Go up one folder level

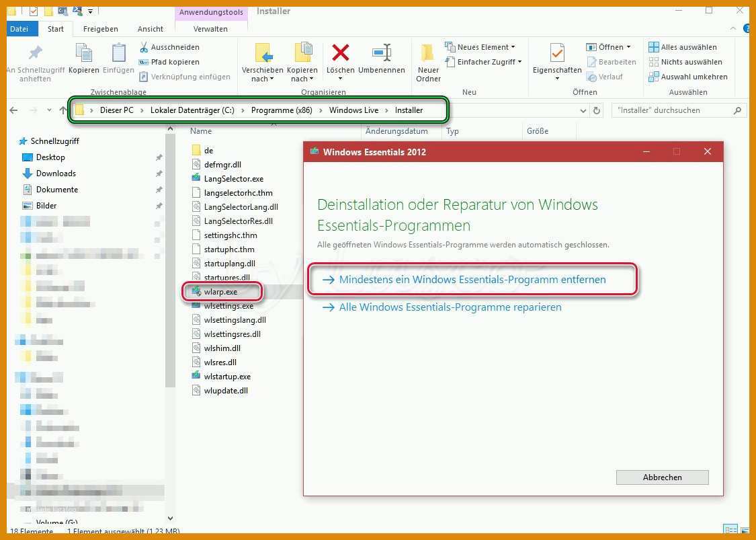(x=62, y=110)
